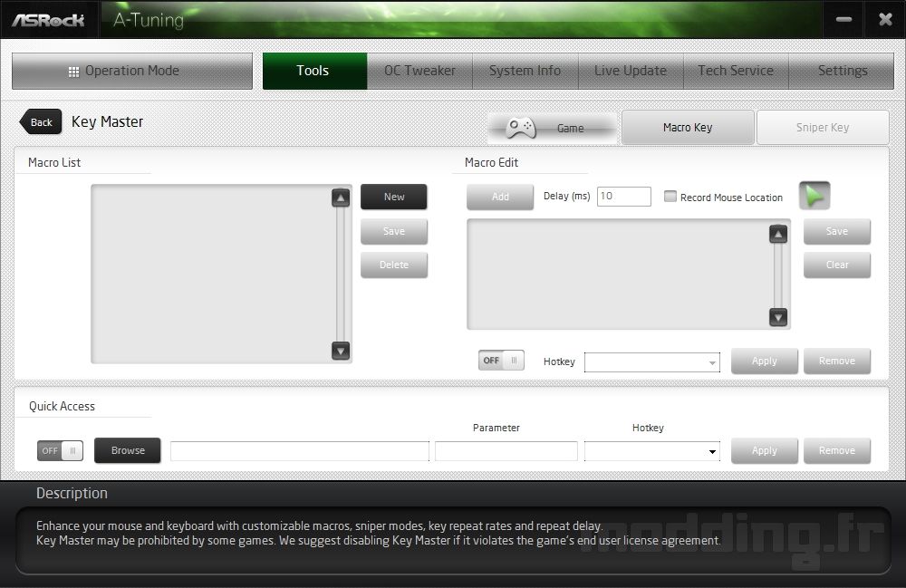Click the Delay (ms) input field
The width and height of the screenshot is (906, 588).
624,197
